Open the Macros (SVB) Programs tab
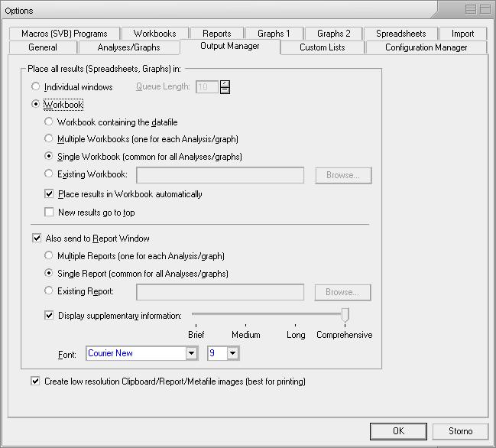Screen dimensions: 496x448 tap(64, 34)
